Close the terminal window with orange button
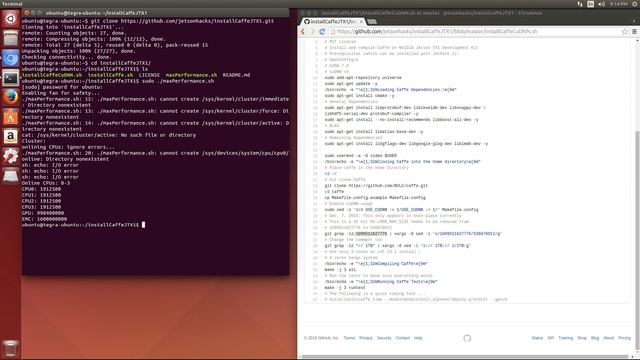 point(27,13)
